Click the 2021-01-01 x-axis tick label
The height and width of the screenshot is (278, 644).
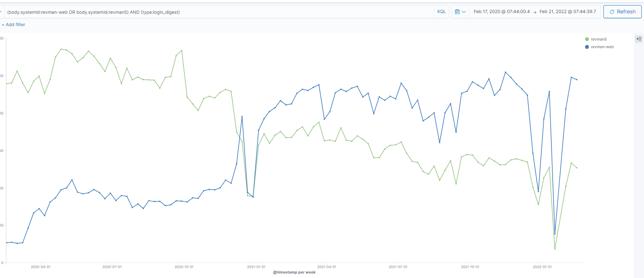point(256,267)
